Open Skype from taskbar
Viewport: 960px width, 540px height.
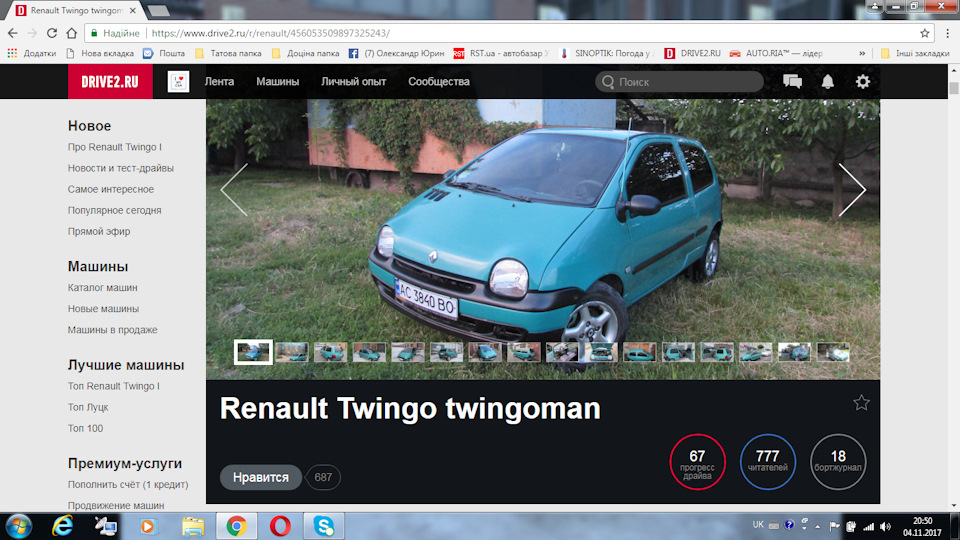click(324, 526)
